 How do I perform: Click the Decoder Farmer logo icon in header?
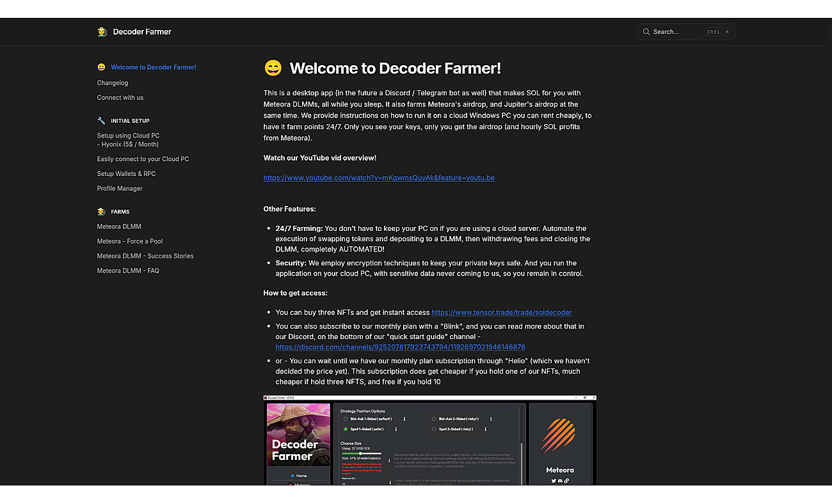click(102, 31)
